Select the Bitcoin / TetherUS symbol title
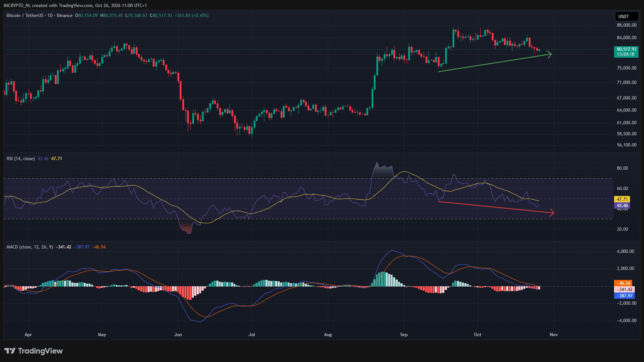 (x=25, y=16)
